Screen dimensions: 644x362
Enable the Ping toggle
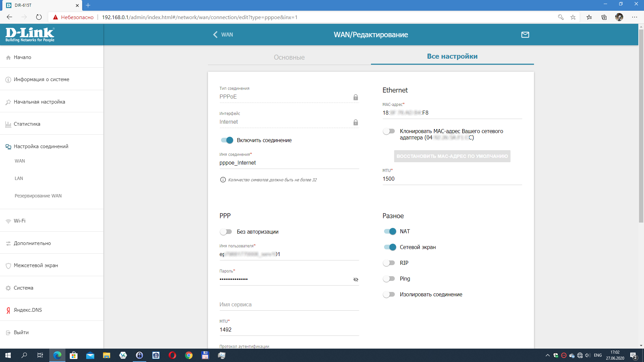[x=389, y=279]
